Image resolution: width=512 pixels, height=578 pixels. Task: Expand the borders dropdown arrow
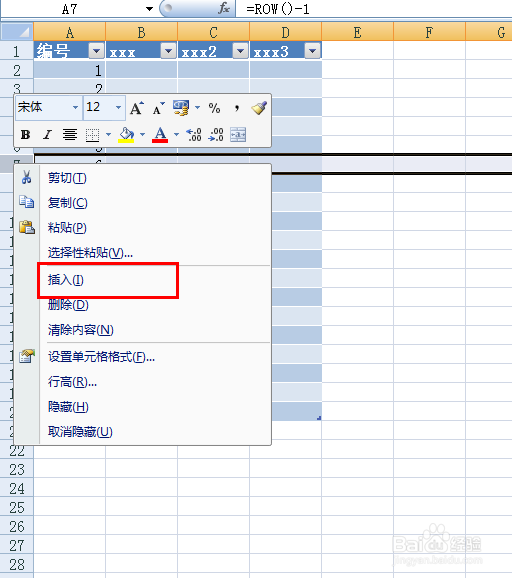[108, 135]
